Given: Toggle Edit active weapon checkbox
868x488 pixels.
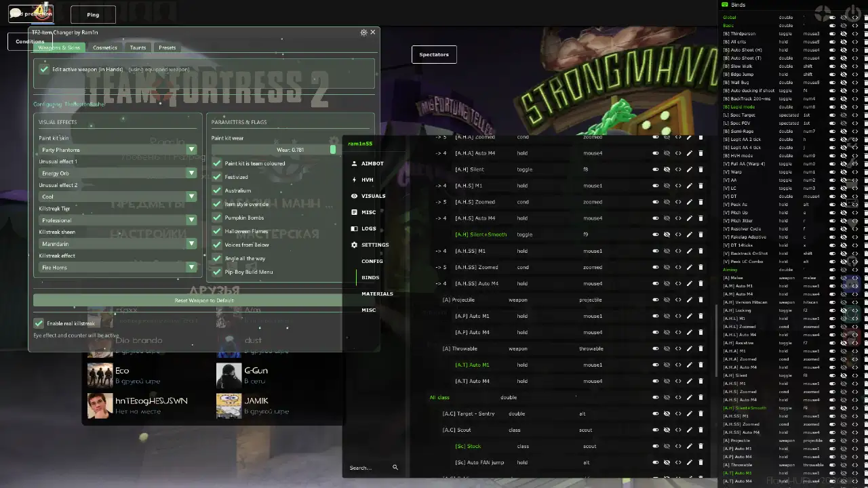Looking at the screenshot, I should click(44, 69).
